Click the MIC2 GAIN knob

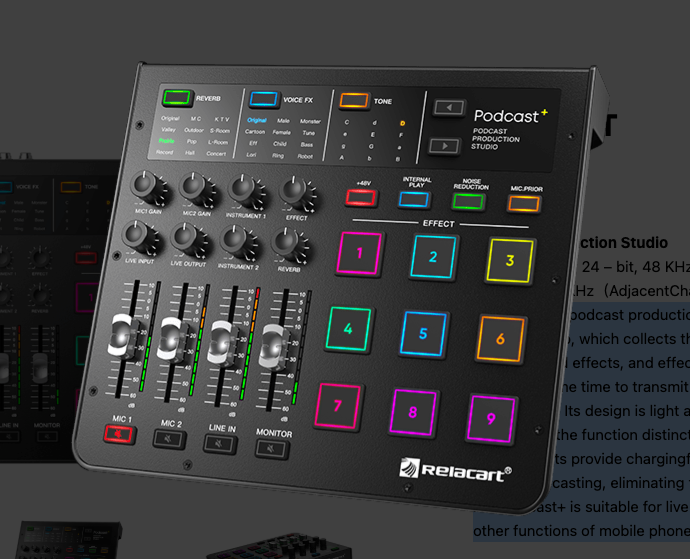point(194,188)
